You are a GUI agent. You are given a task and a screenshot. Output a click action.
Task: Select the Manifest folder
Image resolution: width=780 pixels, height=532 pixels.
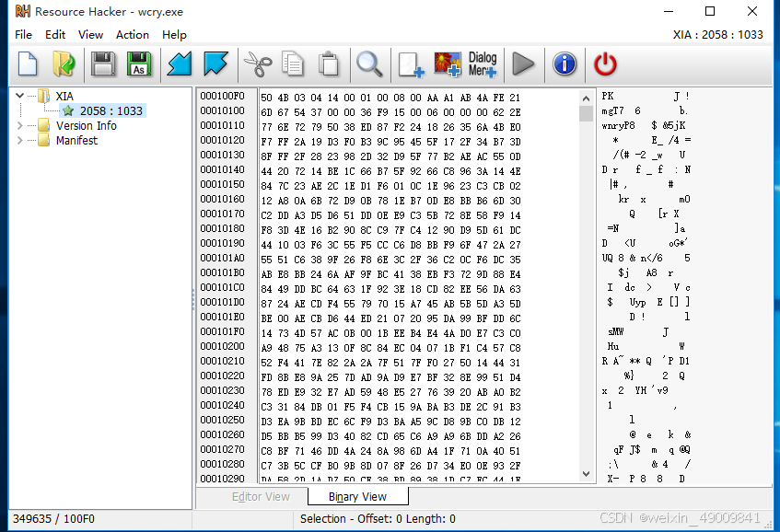coord(76,141)
